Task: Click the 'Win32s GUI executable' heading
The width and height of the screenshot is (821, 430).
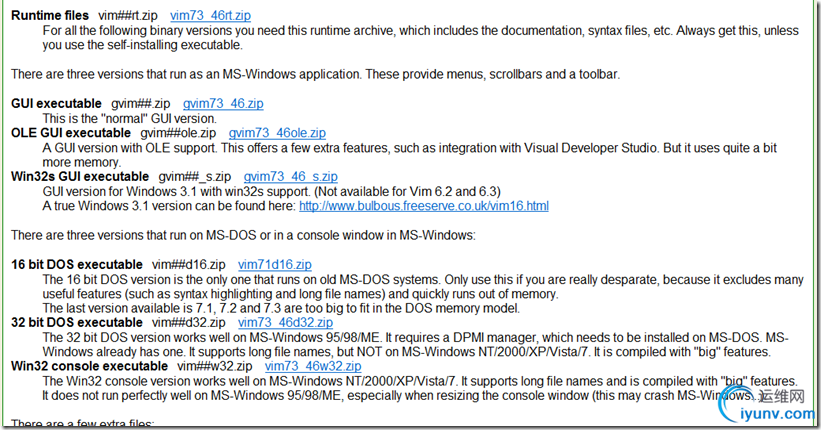Action: 80,177
